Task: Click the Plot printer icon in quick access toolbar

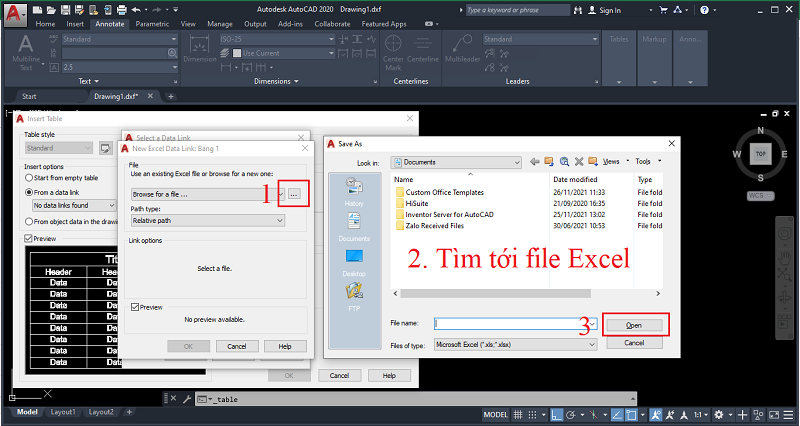Action: (121, 10)
